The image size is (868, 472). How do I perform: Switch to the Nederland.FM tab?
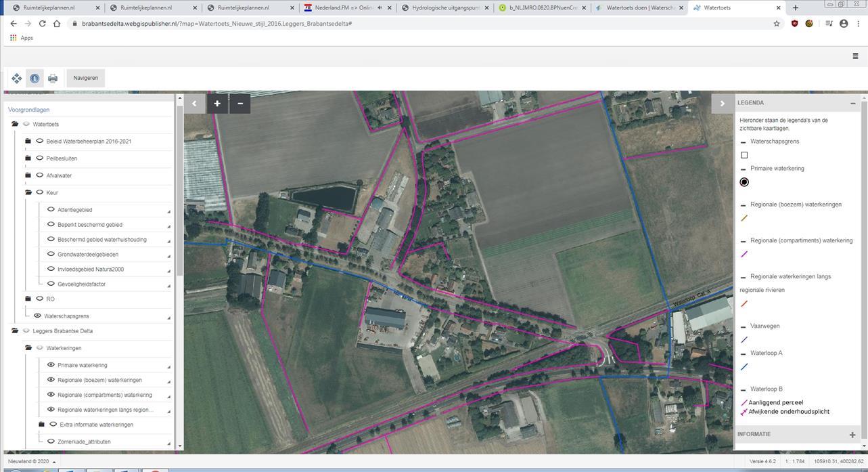point(344,8)
